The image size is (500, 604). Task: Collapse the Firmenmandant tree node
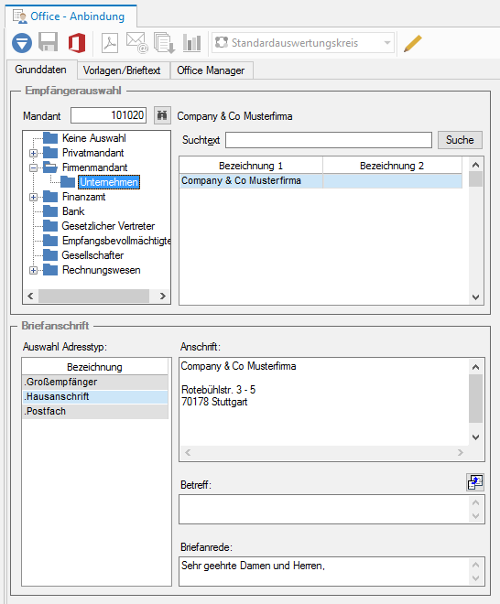(34, 168)
